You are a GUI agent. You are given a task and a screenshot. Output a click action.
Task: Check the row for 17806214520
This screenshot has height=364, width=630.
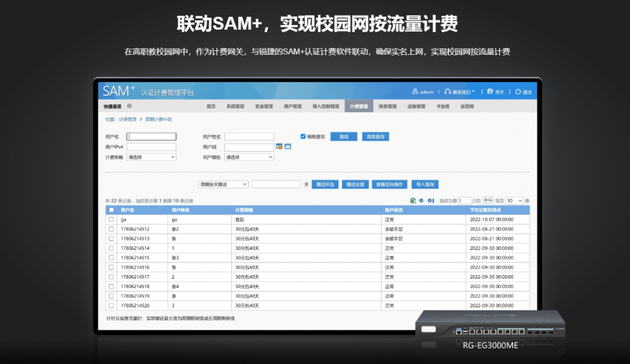(x=112, y=305)
